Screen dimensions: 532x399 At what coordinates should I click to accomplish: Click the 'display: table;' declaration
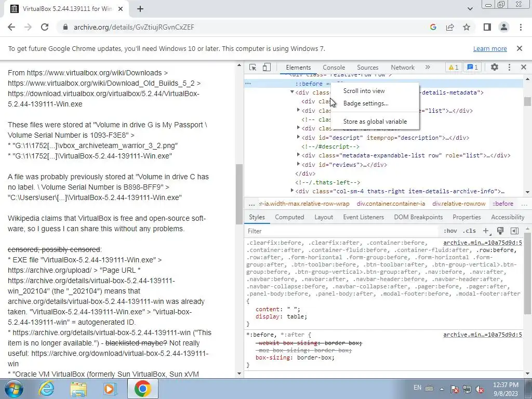tap(281, 316)
